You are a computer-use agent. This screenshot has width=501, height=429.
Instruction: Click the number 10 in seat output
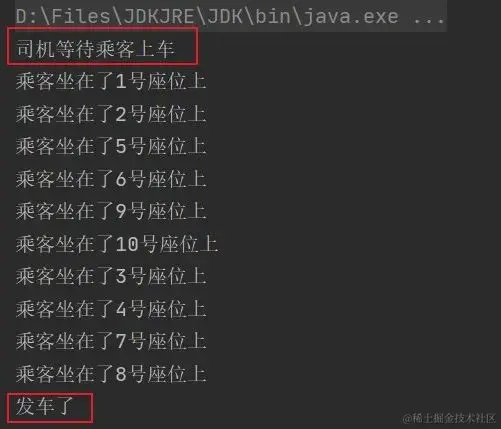pos(127,244)
